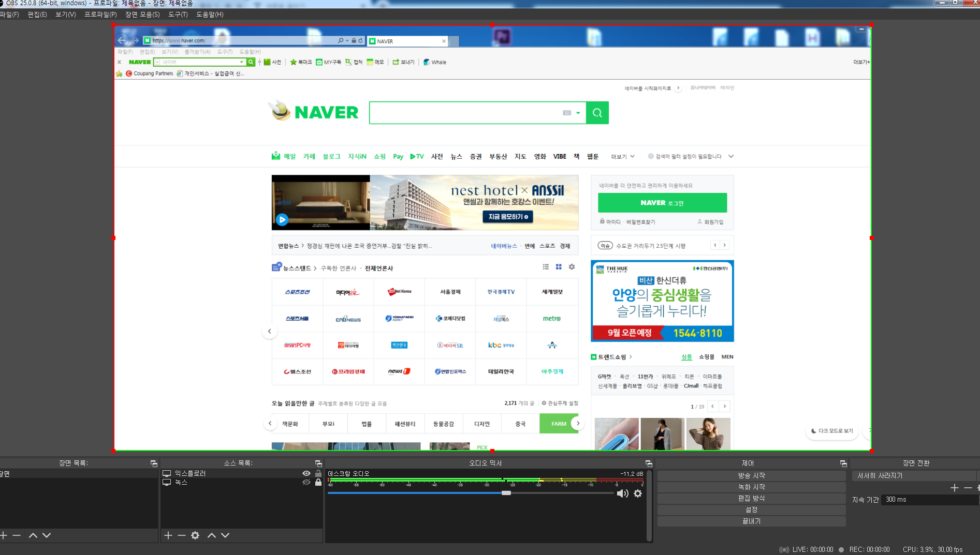
Task: Click the newsstand settings gear in the preview
Action: click(x=572, y=267)
